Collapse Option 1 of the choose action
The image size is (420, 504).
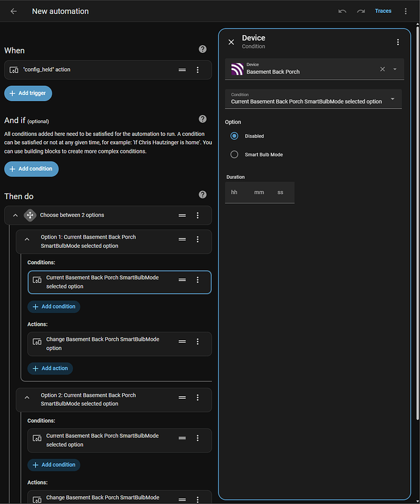point(27,240)
